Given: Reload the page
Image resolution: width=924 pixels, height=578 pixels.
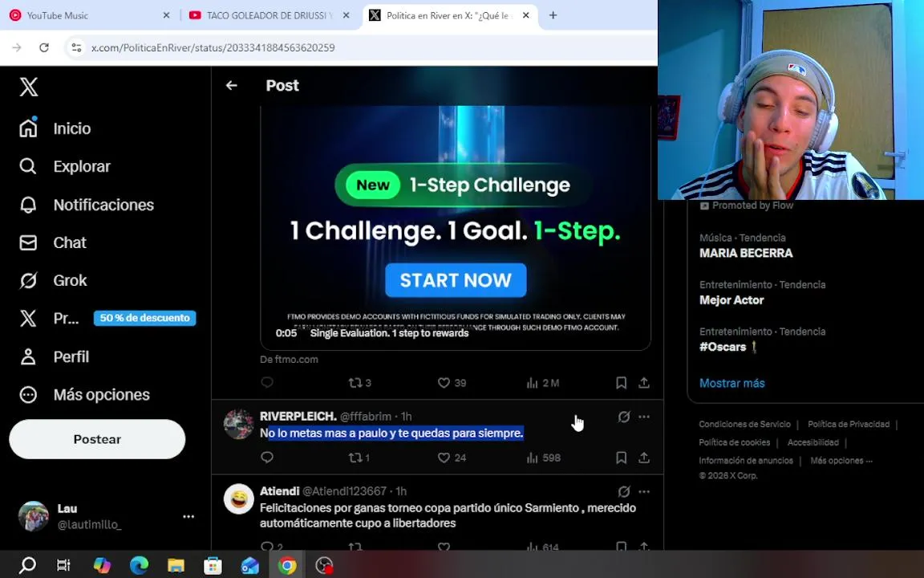Looking at the screenshot, I should pos(44,48).
